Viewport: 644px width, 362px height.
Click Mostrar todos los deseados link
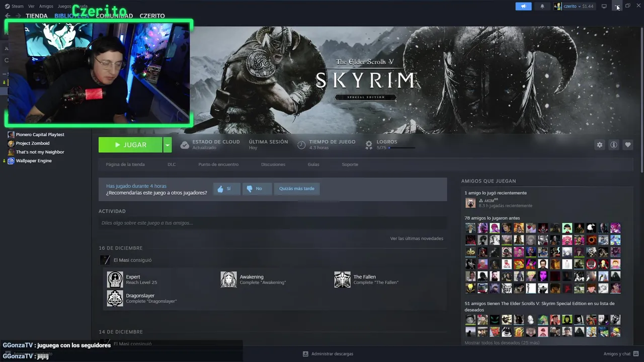(x=502, y=343)
